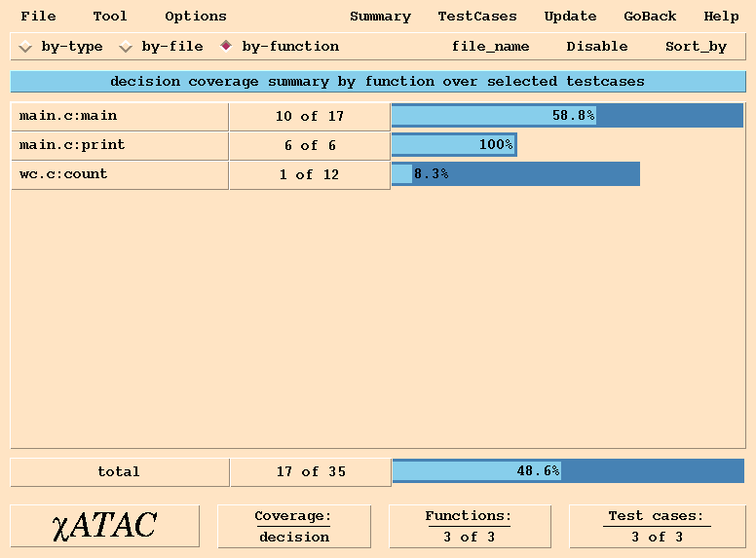The width and height of the screenshot is (756, 558).
Task: Click the decision coverage summary header bar
Action: (378, 82)
